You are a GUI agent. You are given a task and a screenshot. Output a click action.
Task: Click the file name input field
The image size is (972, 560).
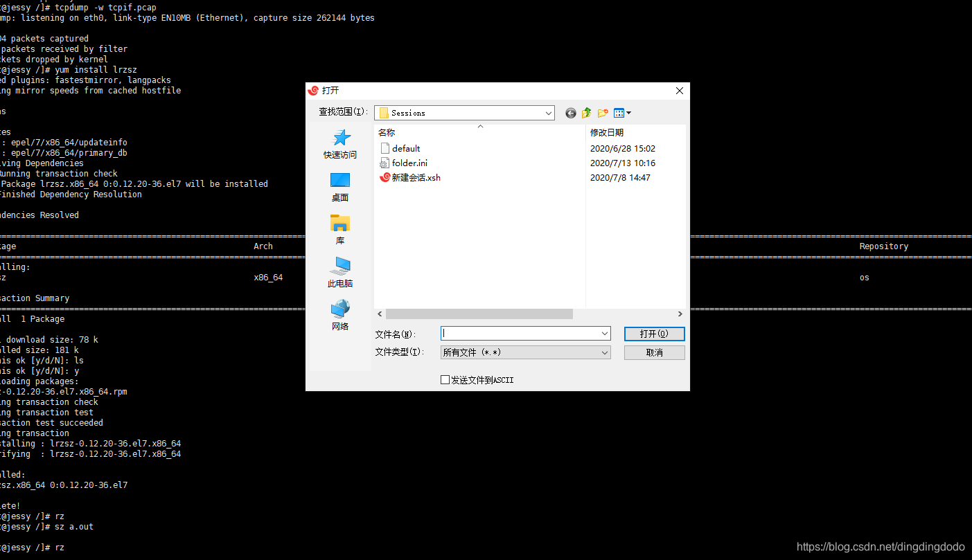520,334
